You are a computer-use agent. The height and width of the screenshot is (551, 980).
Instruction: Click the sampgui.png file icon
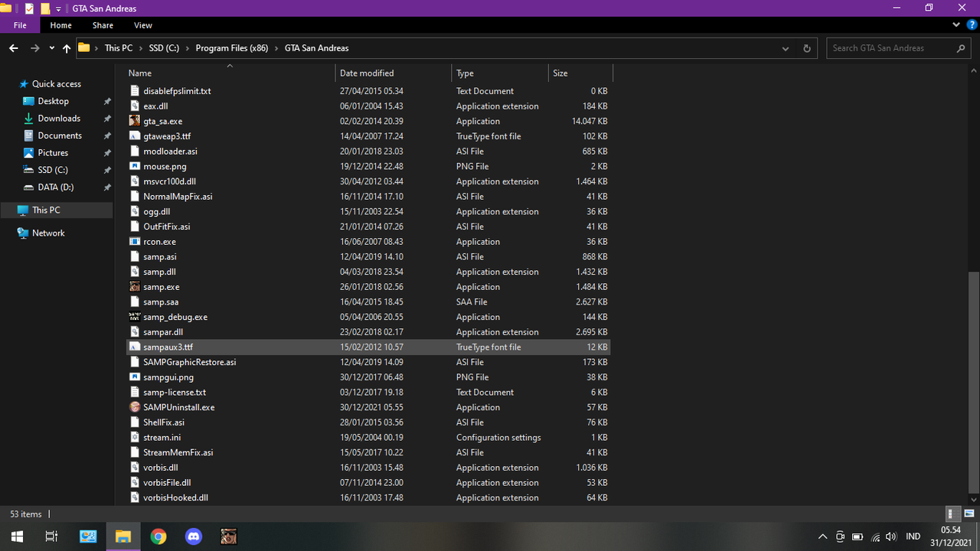click(x=135, y=377)
